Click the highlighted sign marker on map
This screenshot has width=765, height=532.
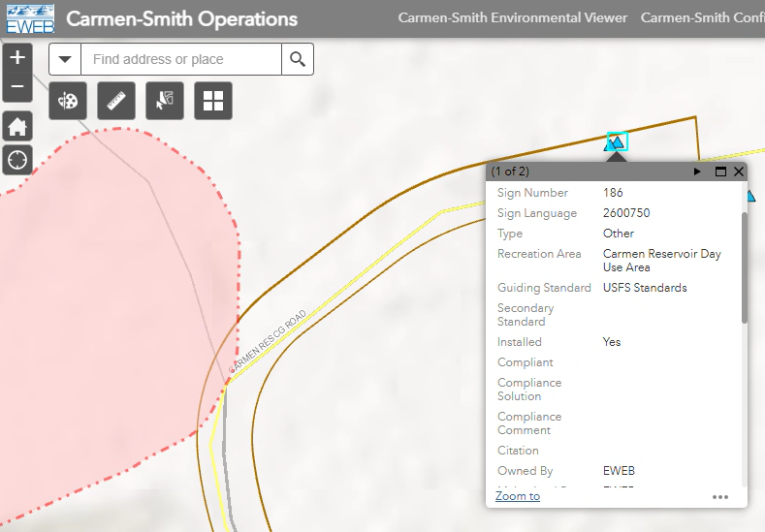618,141
